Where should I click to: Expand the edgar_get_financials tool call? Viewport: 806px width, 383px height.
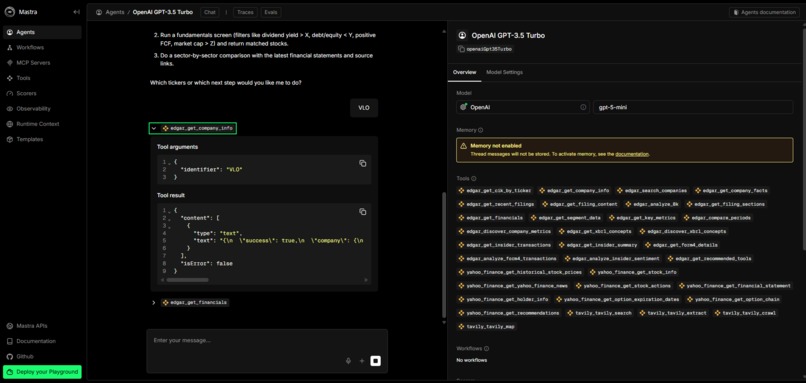[154, 303]
